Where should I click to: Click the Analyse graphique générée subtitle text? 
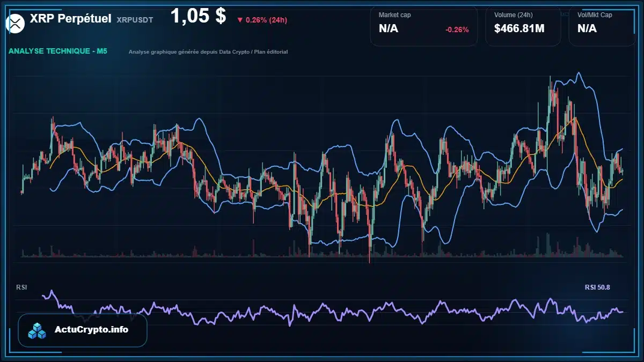pyautogui.click(x=208, y=52)
